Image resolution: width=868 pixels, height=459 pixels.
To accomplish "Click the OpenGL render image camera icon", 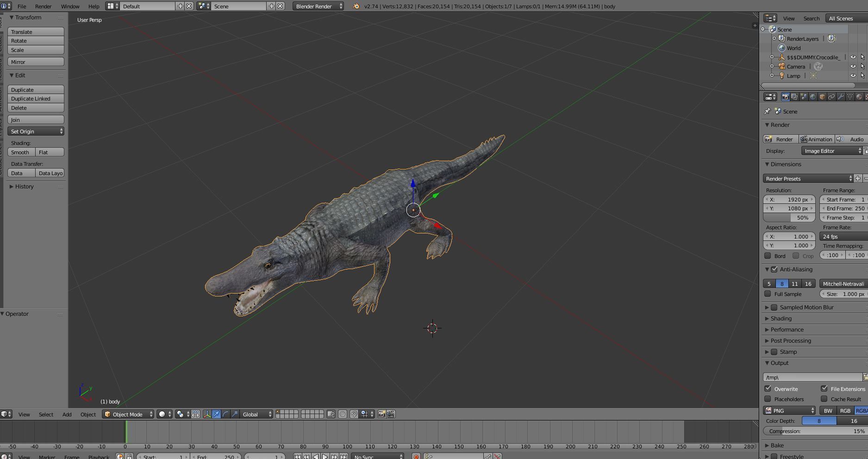I will pos(381,414).
